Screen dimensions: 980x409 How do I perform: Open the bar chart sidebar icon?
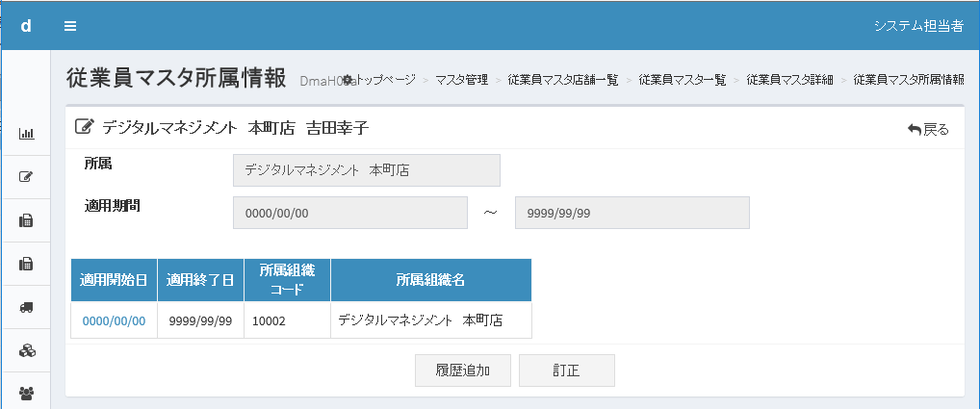26,133
